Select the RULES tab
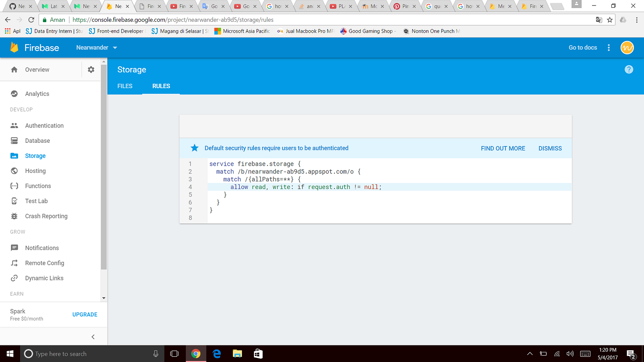 tap(161, 86)
